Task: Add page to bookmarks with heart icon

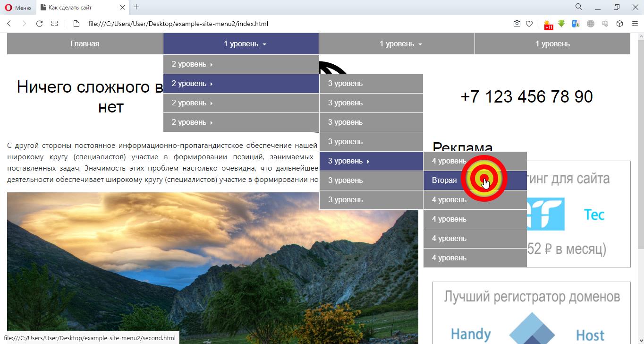Action: click(x=529, y=24)
